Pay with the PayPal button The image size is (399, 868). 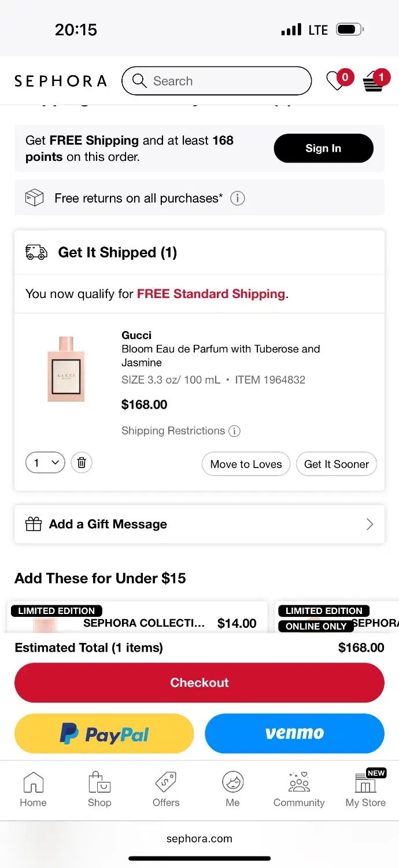(x=104, y=734)
